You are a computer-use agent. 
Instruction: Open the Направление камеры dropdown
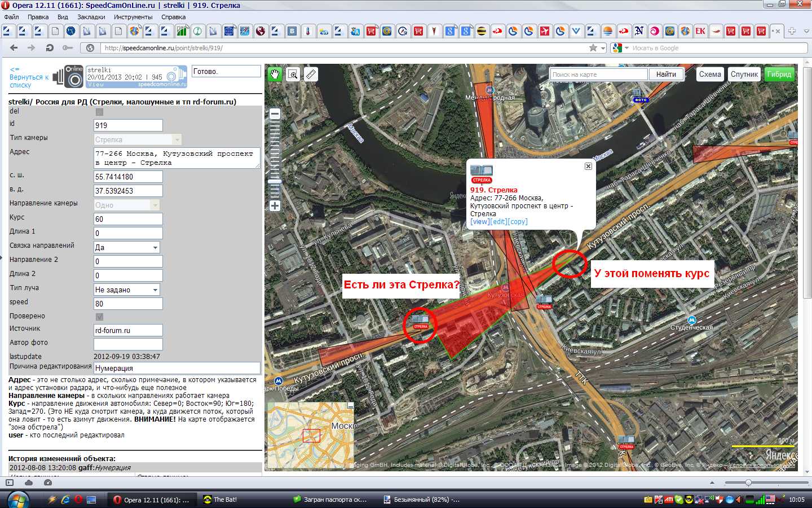tap(127, 205)
